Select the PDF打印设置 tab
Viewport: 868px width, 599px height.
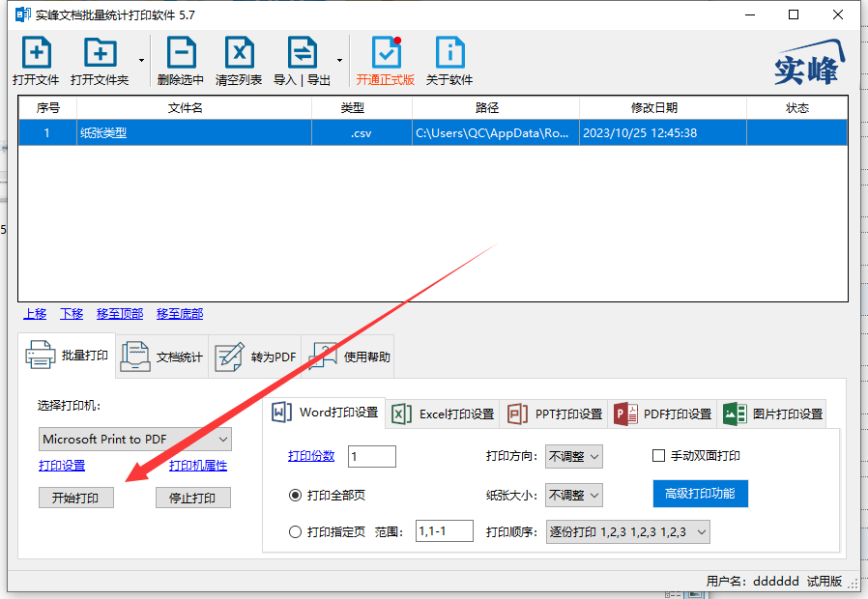point(663,414)
